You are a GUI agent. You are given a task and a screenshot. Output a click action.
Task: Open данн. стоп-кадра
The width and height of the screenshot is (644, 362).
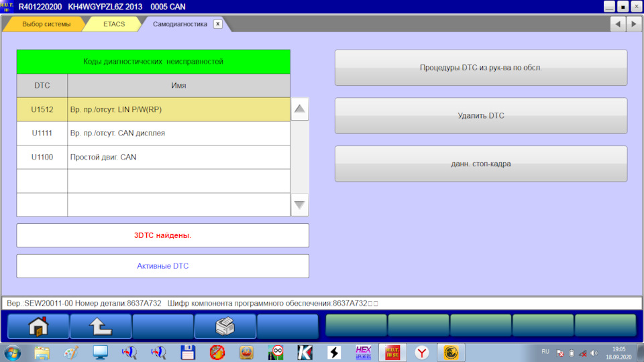tap(481, 164)
